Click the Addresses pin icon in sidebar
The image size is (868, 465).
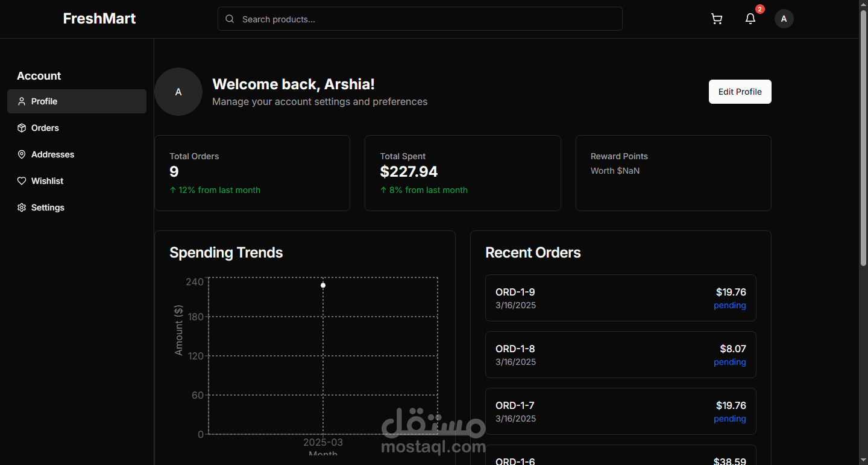pos(22,154)
